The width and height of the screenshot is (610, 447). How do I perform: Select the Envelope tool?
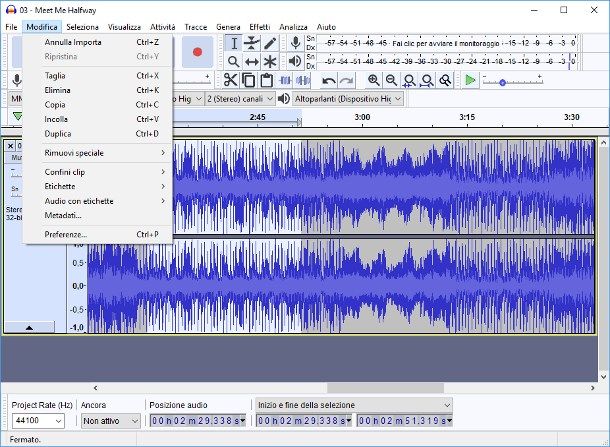click(x=252, y=43)
